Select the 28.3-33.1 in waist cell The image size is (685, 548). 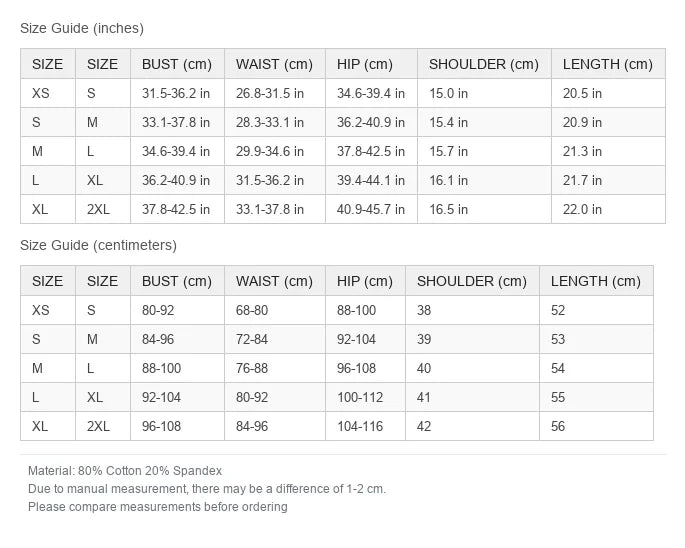(x=274, y=122)
